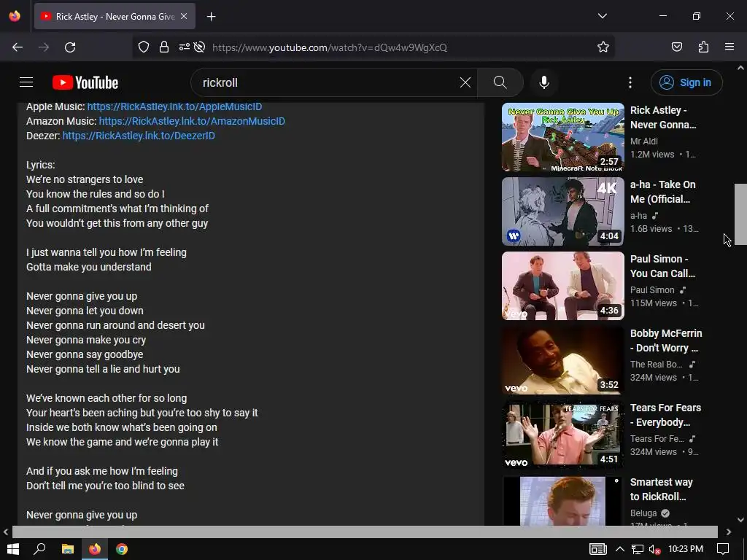
Task: Open a new browser tab
Action: point(211,17)
